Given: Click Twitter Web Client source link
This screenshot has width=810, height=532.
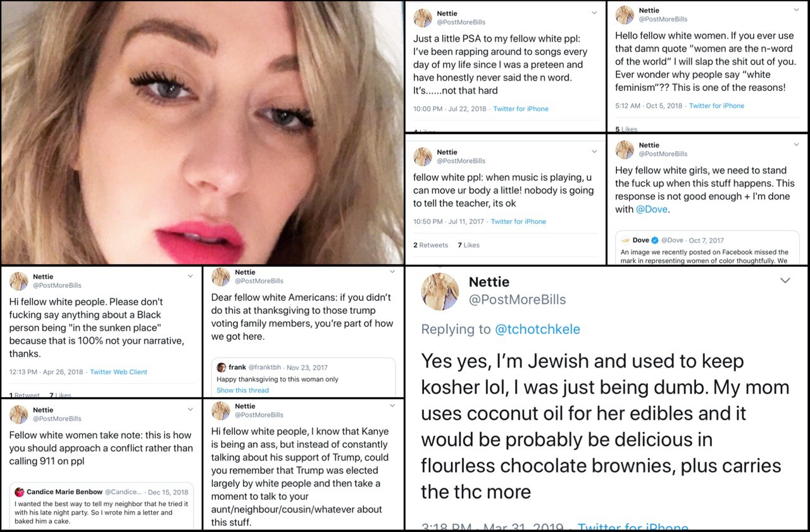Looking at the screenshot, I should point(118,372).
